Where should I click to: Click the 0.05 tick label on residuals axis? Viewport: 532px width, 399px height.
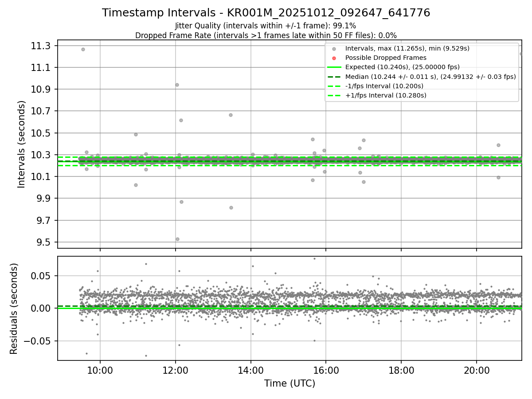click(x=42, y=276)
